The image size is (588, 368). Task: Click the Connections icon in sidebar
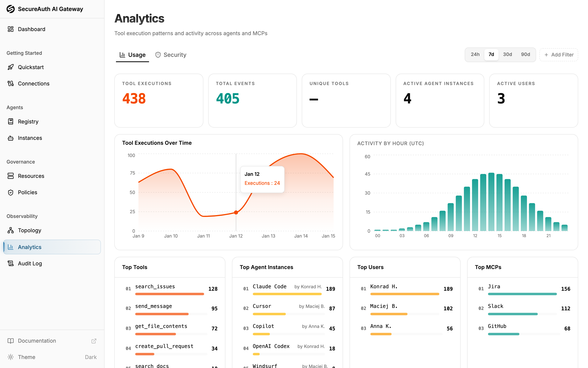point(10,83)
